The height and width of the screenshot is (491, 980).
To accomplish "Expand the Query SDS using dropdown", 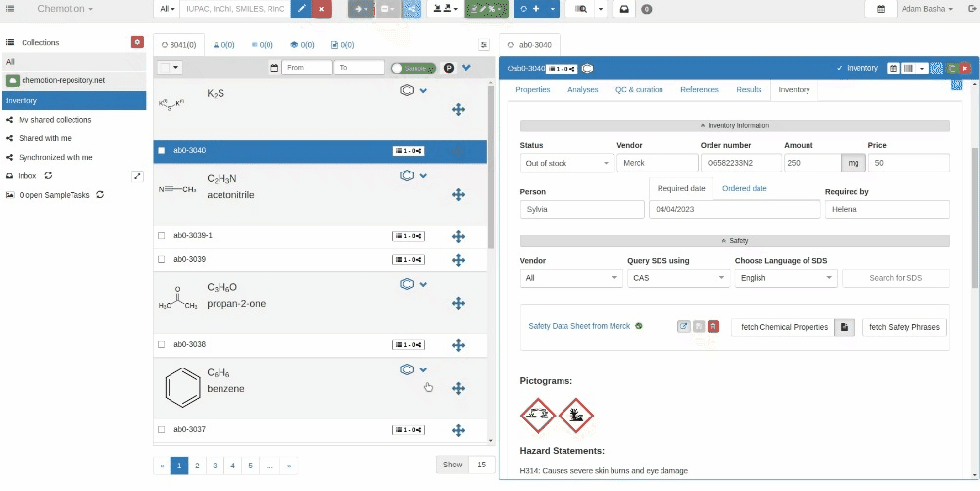I will 676,278.
